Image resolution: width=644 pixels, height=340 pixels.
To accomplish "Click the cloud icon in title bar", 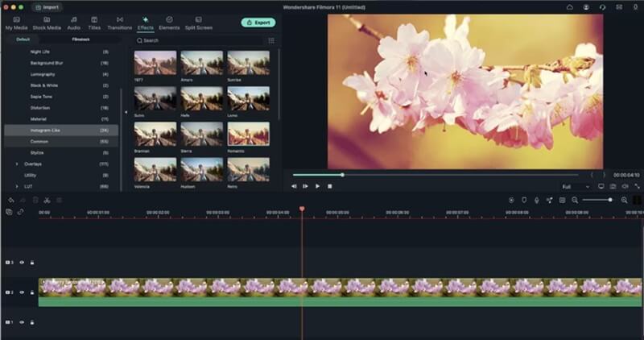I will click(570, 7).
